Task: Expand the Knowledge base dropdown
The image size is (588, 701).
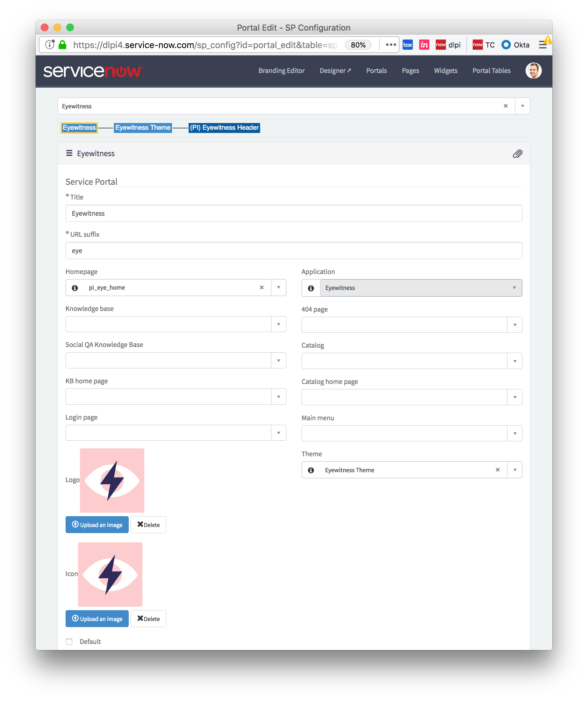Action: (x=278, y=324)
